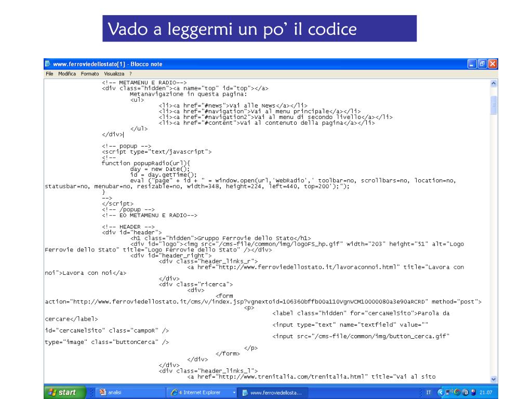The image size is (532, 399).
Task: Click the 'Metanavigazione in questa pagina:' text
Action: point(188,94)
